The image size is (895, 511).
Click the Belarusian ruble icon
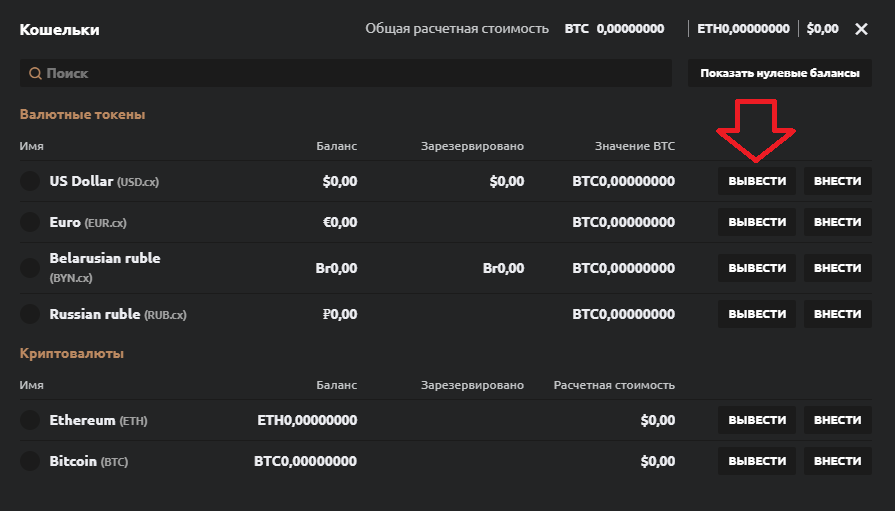coord(30,268)
